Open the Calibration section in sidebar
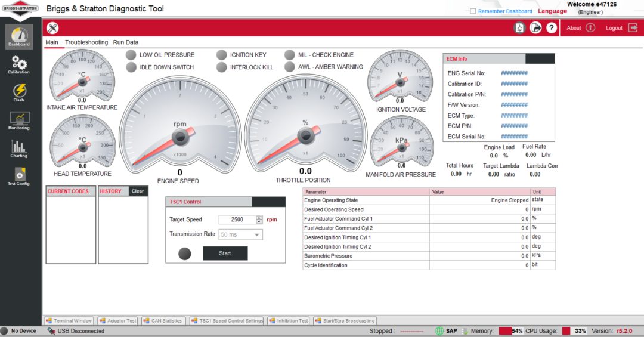Viewport: 644px width, 337px height. point(19,64)
